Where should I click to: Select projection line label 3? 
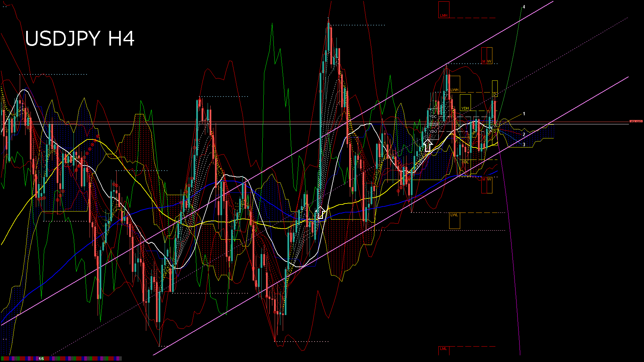[524, 145]
